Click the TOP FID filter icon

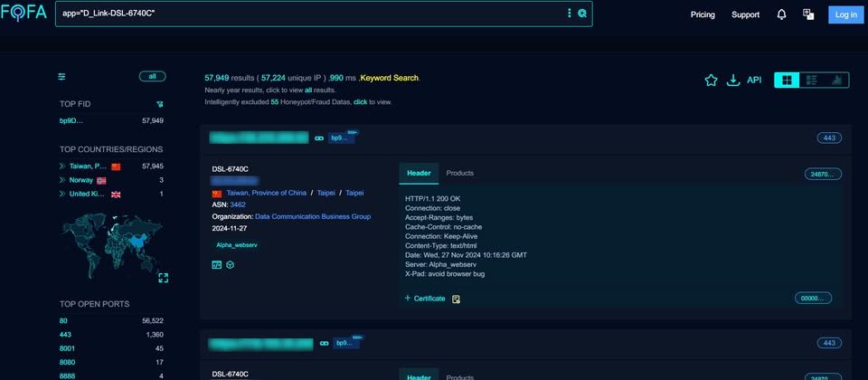click(160, 104)
